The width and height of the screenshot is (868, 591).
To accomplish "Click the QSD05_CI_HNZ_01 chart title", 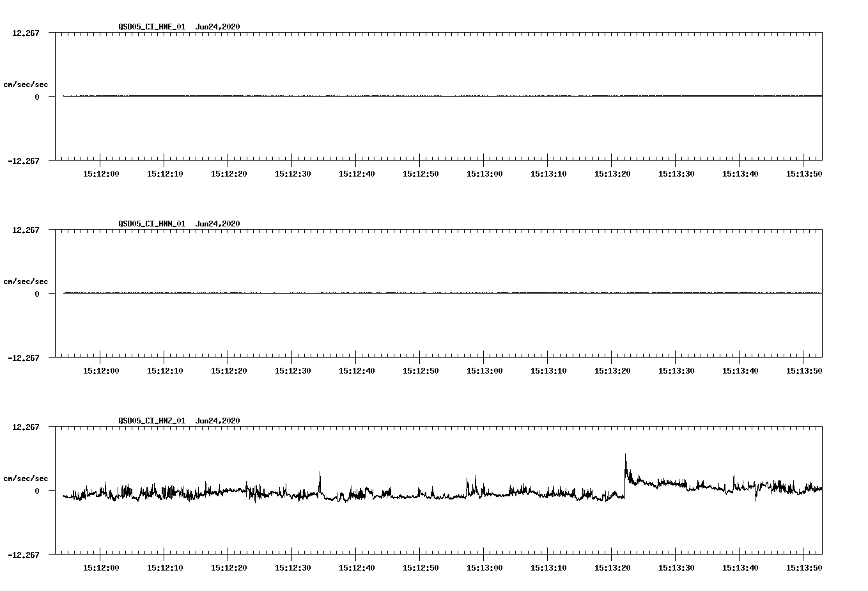I will point(151,421).
